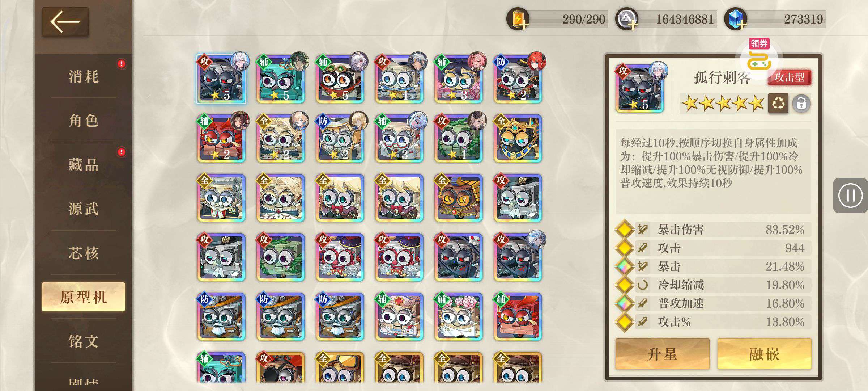
Task: Add energy via battery plus icon
Action: click(518, 19)
